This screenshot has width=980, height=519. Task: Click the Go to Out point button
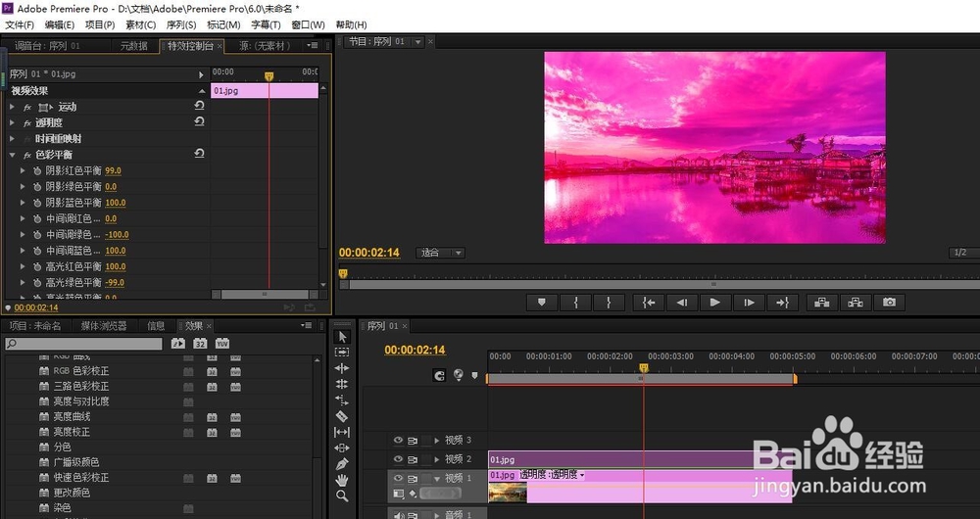point(782,303)
